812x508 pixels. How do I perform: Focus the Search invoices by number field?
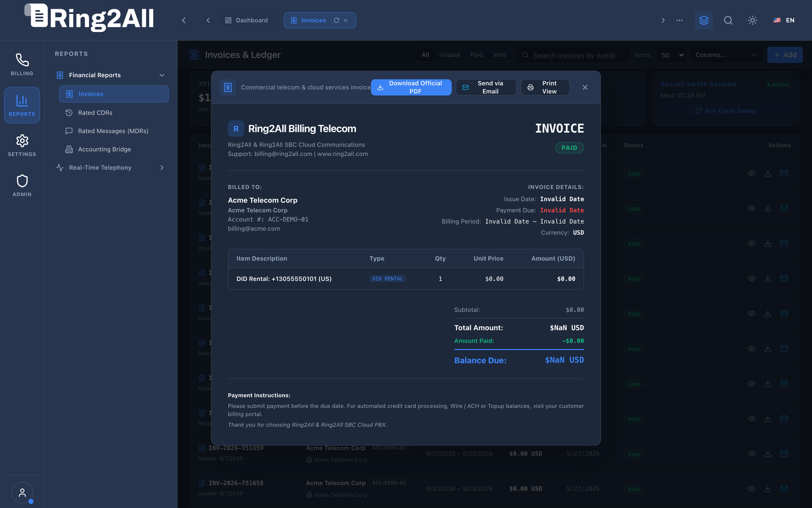coord(573,55)
